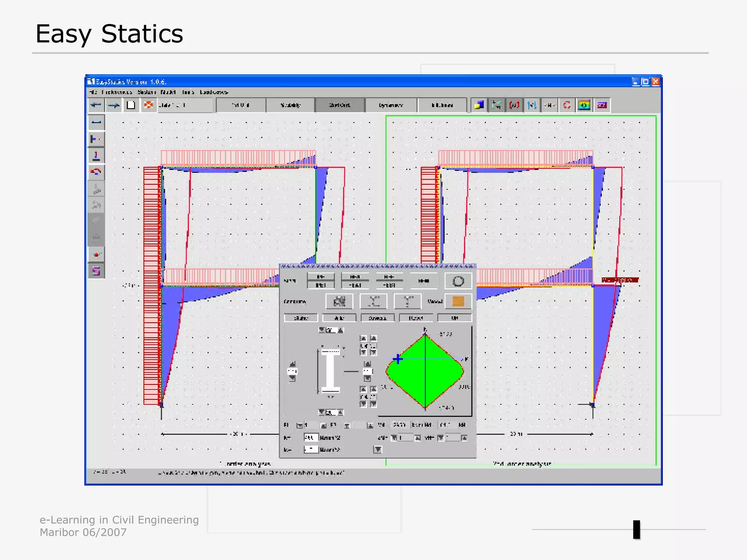
Task: Open the System menu
Action: (147, 92)
